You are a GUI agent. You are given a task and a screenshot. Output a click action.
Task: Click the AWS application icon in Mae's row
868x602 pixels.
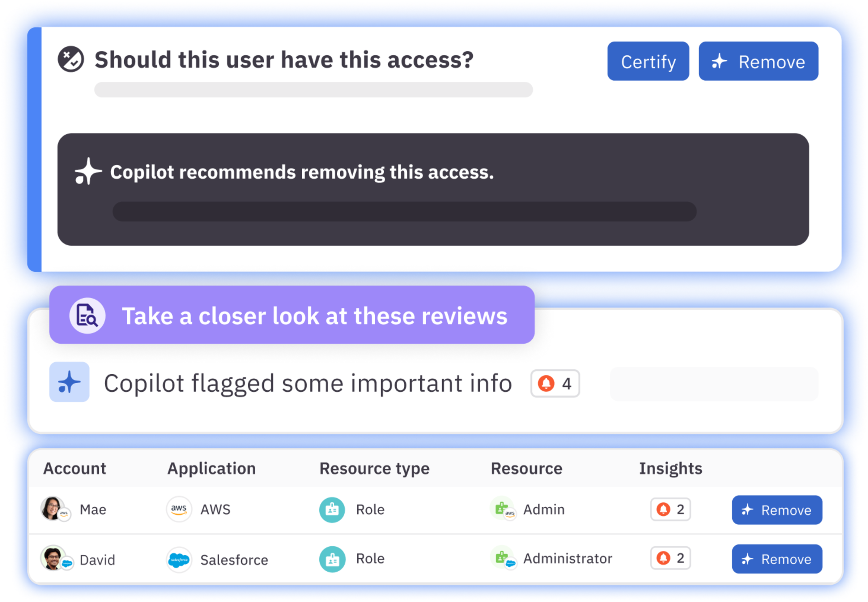(179, 509)
